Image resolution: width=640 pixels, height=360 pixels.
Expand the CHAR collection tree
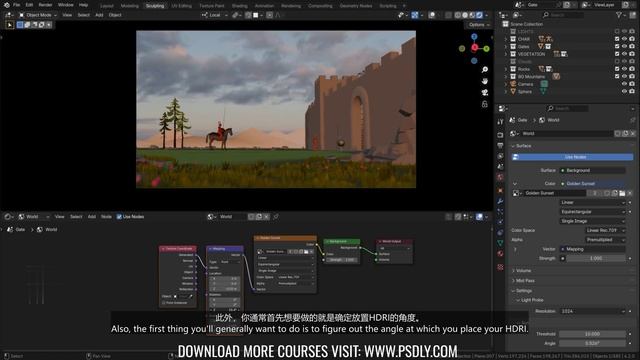[x=506, y=39]
